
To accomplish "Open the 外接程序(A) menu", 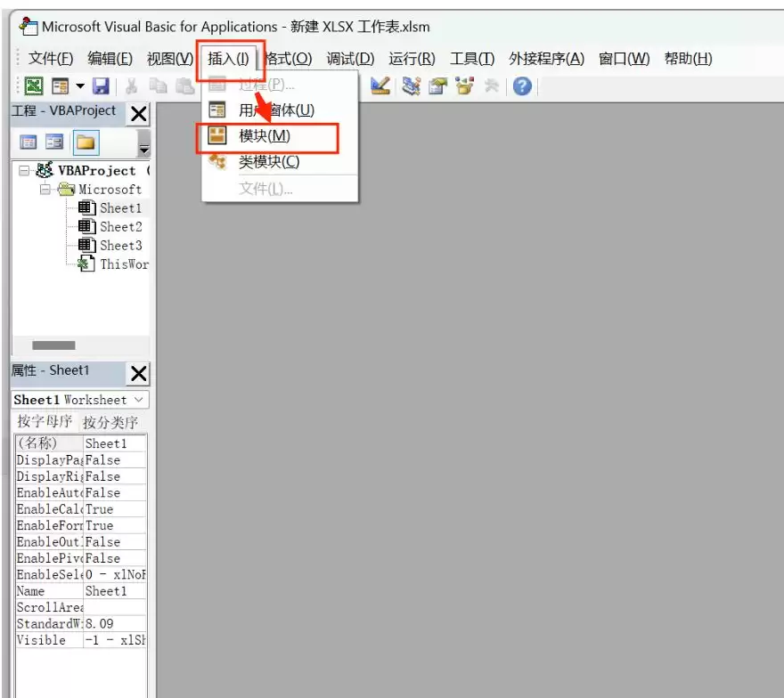I will coord(546,59).
